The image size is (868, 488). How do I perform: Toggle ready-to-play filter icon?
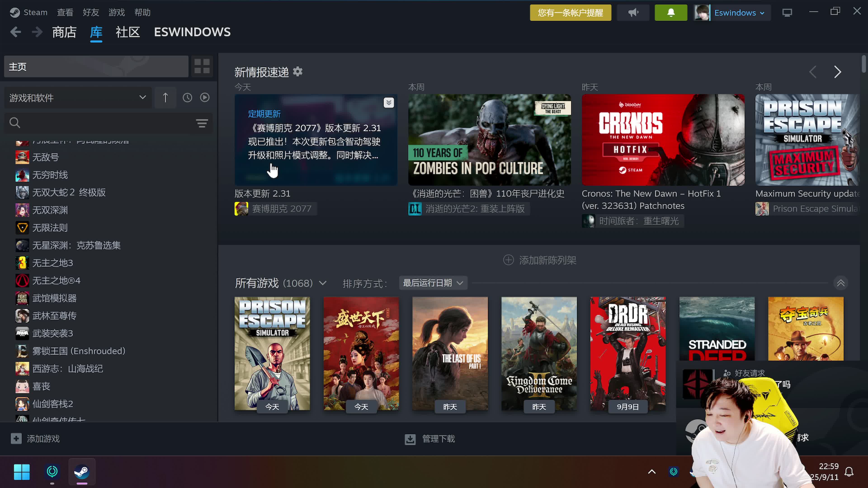point(205,98)
